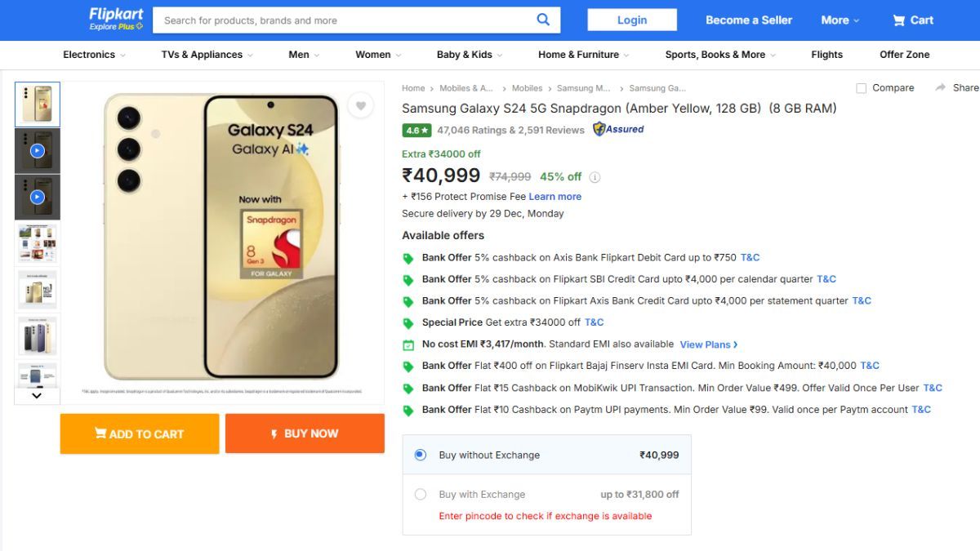980x551 pixels.
Task: Open View Plans EMI link
Action: pos(709,344)
